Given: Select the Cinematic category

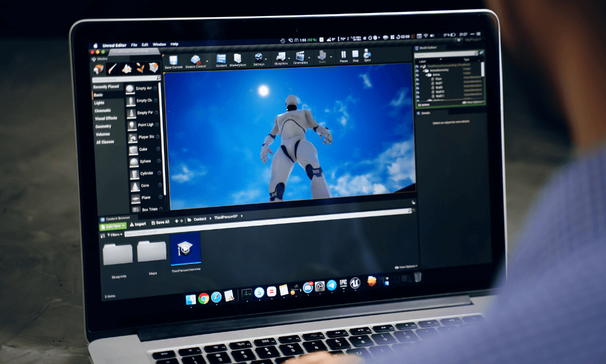Looking at the screenshot, I should pos(103,111).
